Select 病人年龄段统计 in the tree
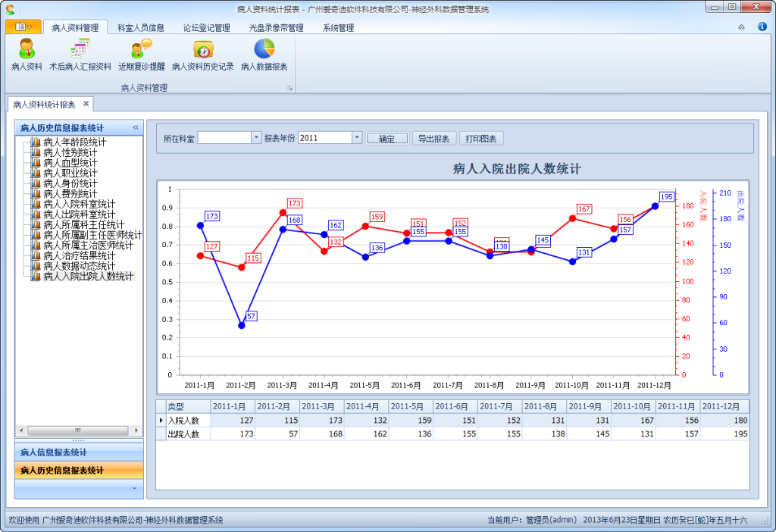The image size is (776, 532). pos(75,142)
